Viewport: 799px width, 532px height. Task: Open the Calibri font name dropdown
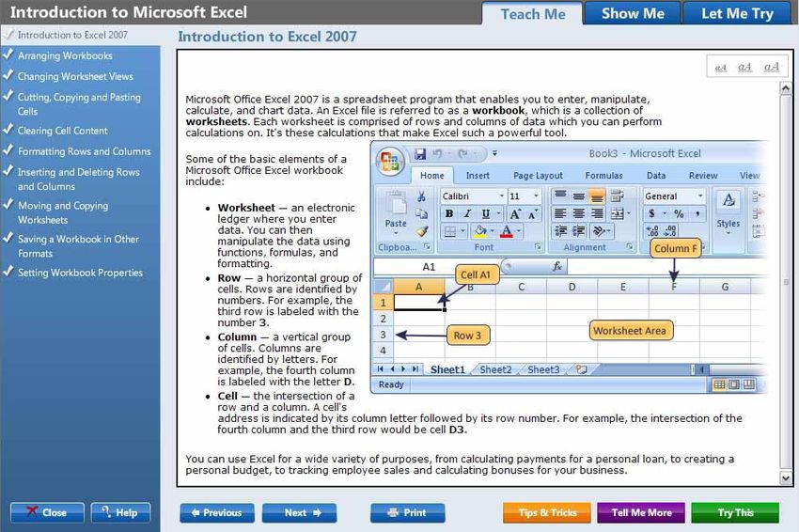point(501,196)
